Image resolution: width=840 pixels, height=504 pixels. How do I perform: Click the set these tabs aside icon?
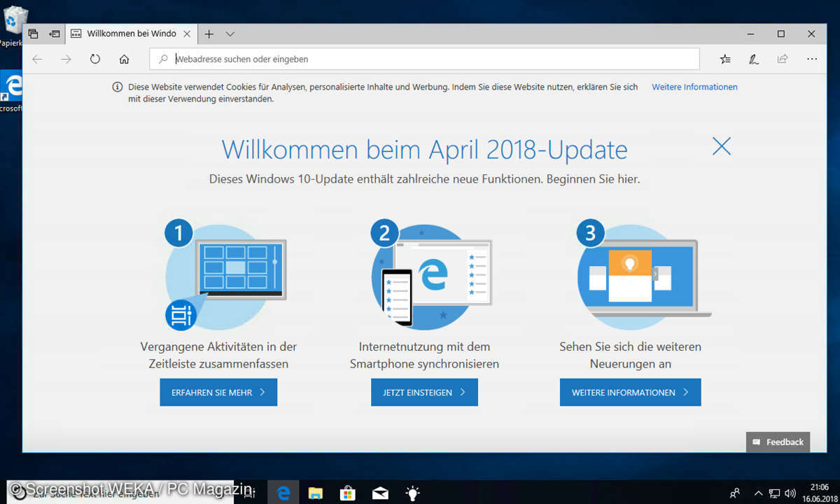pyautogui.click(x=55, y=34)
